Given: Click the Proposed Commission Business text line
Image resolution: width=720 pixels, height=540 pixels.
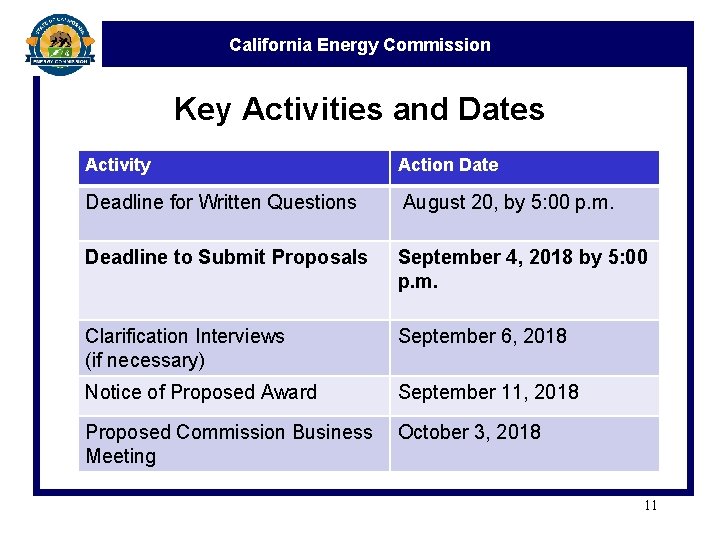Looking at the screenshot, I should coord(229,432).
